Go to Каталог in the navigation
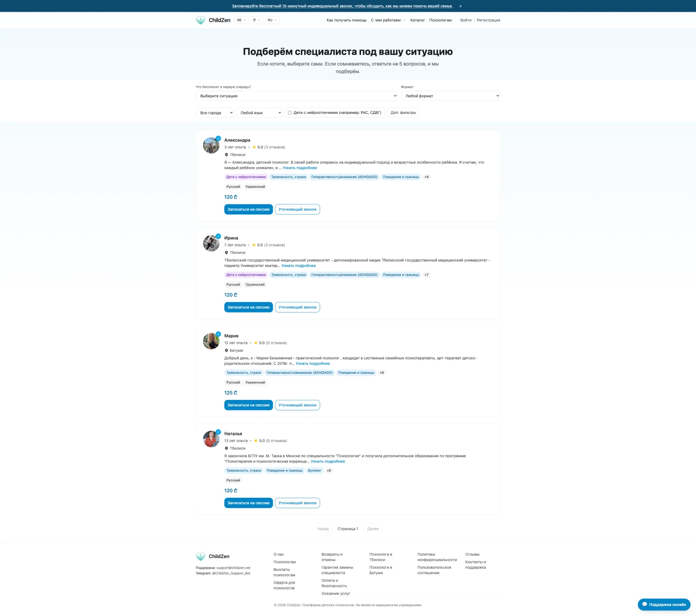Image resolution: width=696 pixels, height=616 pixels. (x=418, y=20)
